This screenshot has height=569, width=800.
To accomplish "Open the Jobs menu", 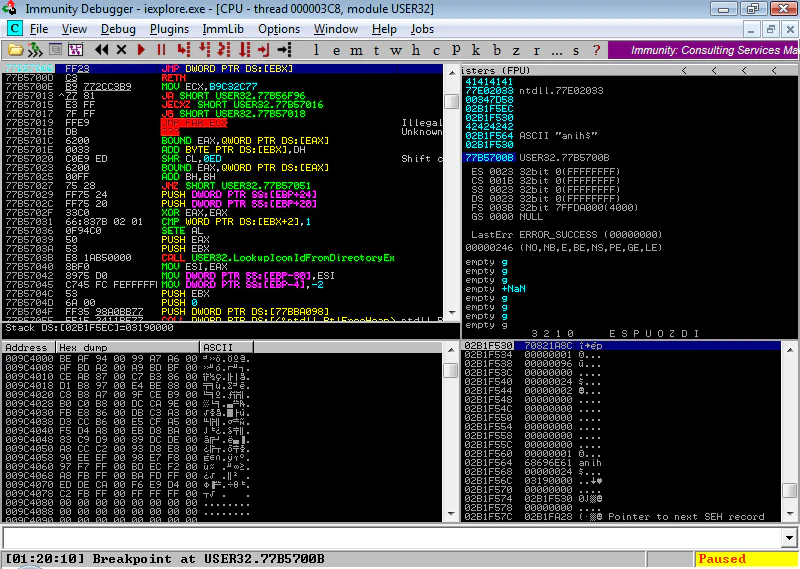I will (x=422, y=29).
